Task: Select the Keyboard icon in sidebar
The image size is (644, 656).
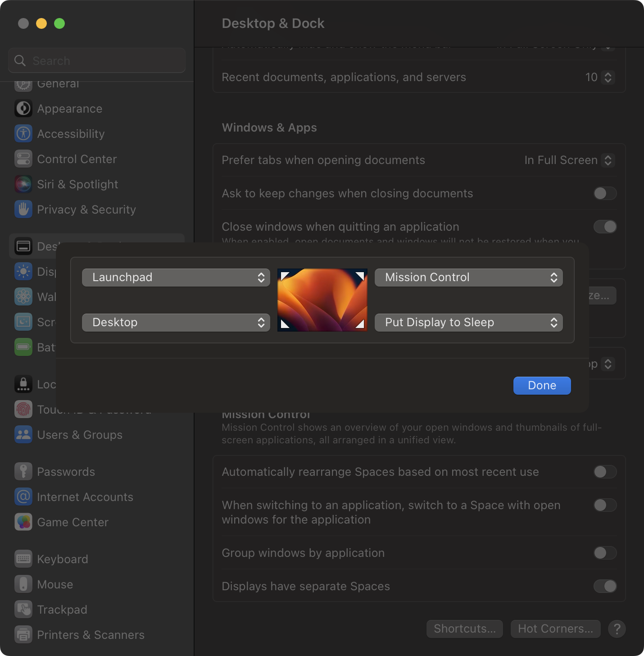Action: [23, 559]
